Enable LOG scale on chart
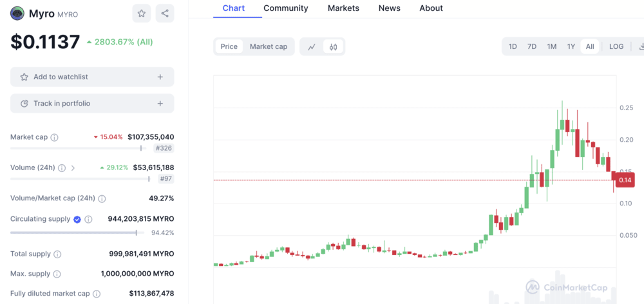The height and width of the screenshot is (304, 644). tap(616, 46)
